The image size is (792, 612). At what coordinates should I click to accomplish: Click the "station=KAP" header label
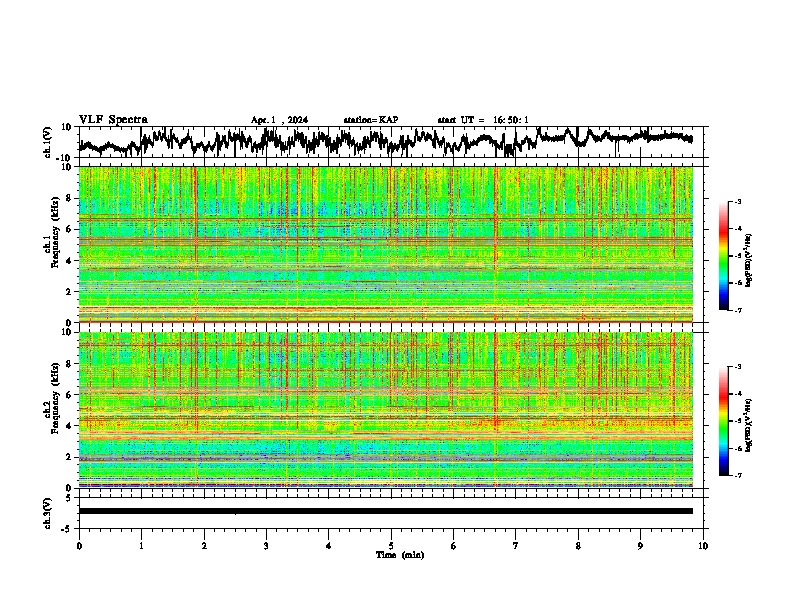(x=371, y=120)
